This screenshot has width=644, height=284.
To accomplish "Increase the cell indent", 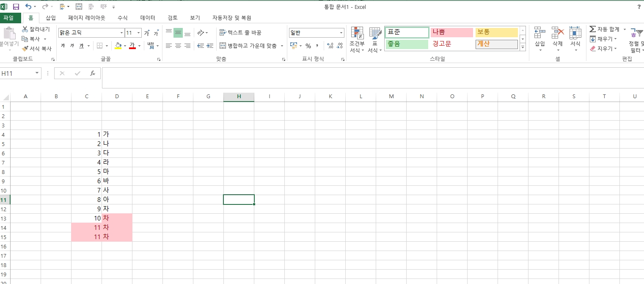I will click(210, 46).
